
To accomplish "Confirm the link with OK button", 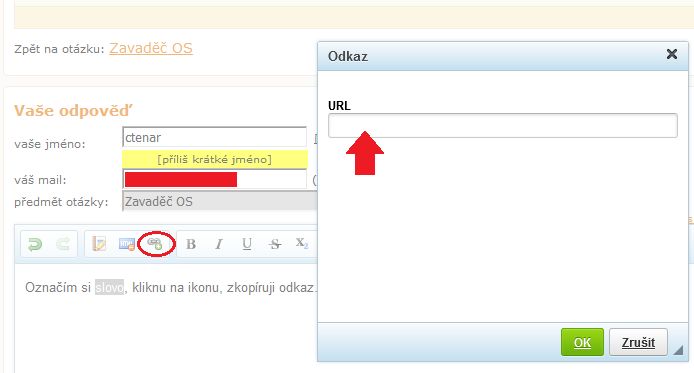I will (582, 342).
